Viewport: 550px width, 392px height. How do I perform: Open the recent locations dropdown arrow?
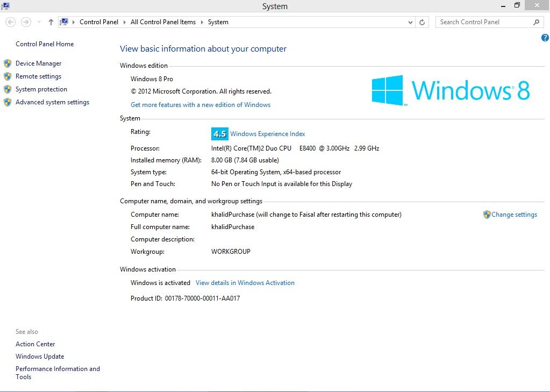39,22
